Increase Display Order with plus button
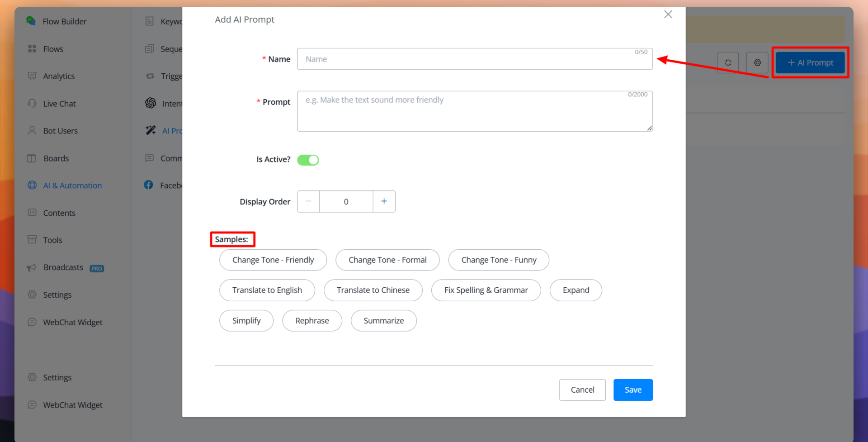Viewport: 868px width, 442px height. 384,201
